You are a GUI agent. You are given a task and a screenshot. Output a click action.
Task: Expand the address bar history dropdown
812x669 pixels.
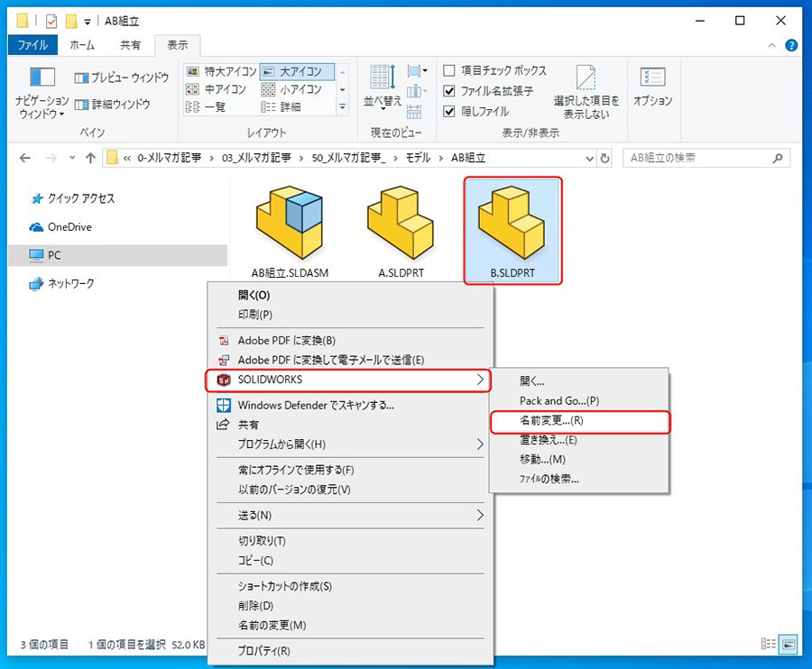click(x=588, y=158)
